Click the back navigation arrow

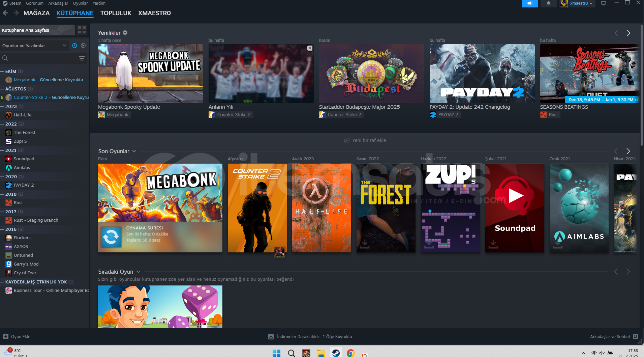(x=5, y=13)
